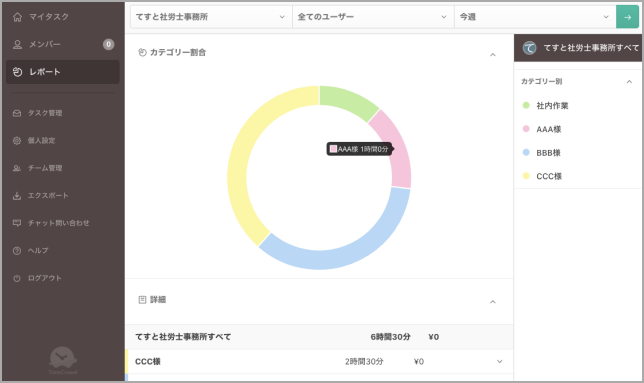This screenshot has height=383, width=644.
Task: Click the タスク管理 icon in sidebar
Action: pos(17,113)
